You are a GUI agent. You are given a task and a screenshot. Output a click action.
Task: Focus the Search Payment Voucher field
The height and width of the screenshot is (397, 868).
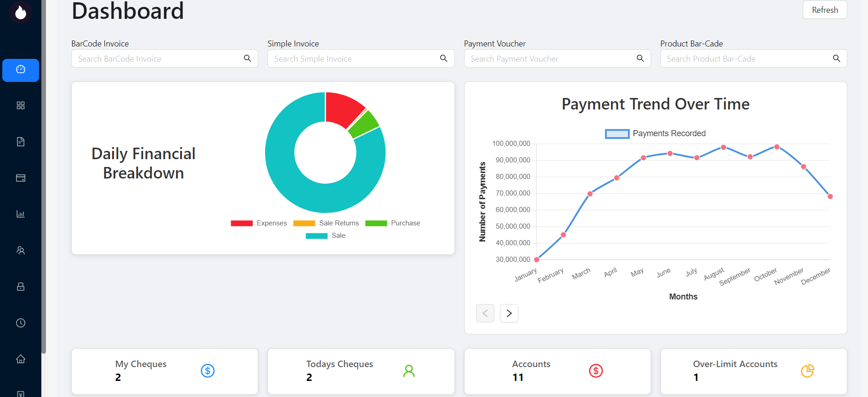coord(549,59)
